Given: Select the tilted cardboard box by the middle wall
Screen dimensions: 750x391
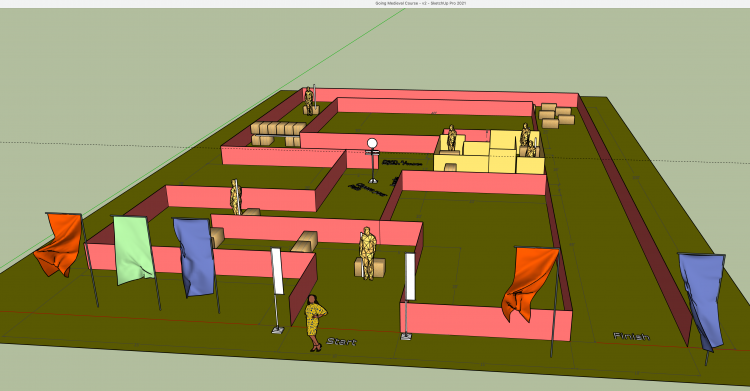Looking at the screenshot, I should point(305,242).
